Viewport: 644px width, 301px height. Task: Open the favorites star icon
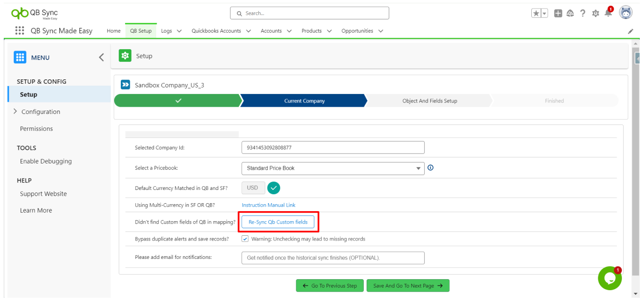(536, 14)
